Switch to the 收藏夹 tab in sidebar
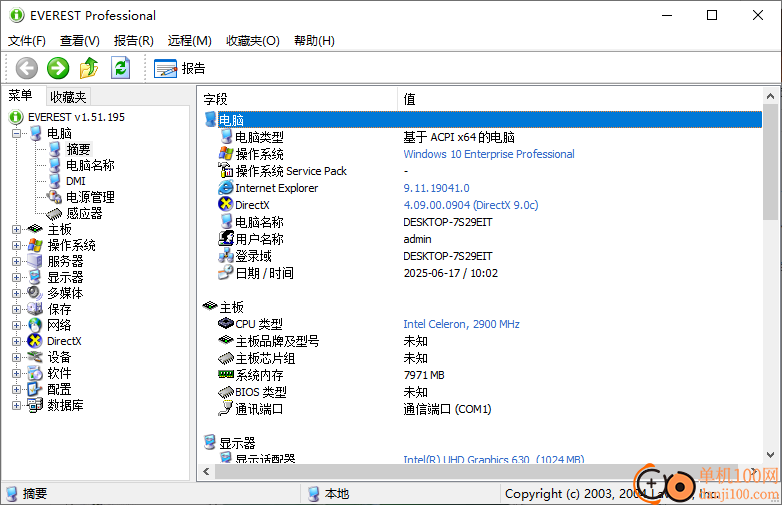The height and width of the screenshot is (505, 782). (x=68, y=97)
